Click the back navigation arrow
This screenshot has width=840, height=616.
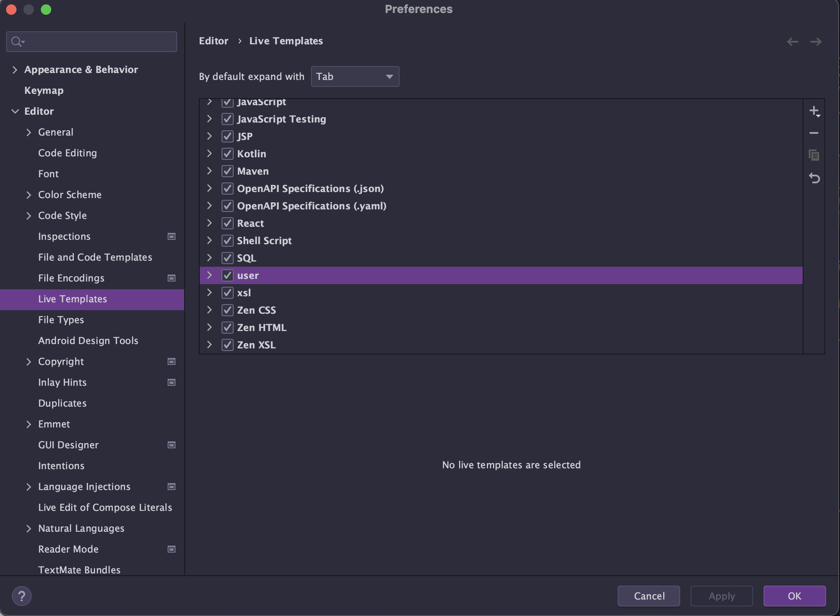[x=792, y=42]
